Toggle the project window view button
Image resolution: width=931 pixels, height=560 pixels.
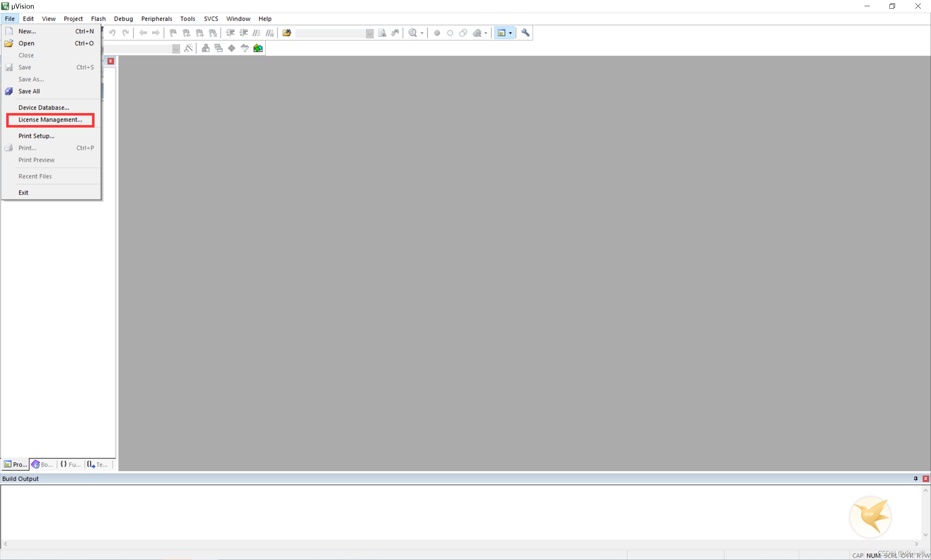pyautogui.click(x=501, y=33)
